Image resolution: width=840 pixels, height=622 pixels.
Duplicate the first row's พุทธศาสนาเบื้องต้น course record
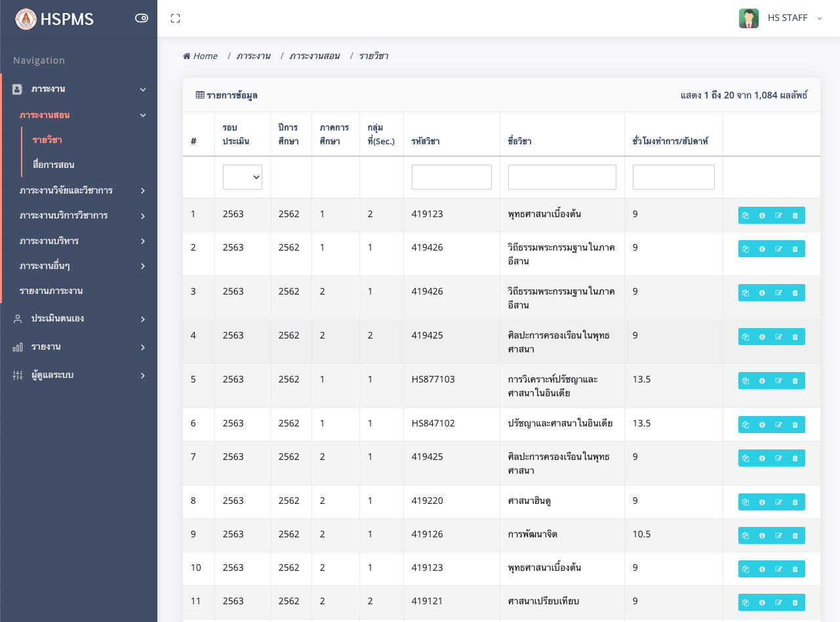tap(746, 215)
